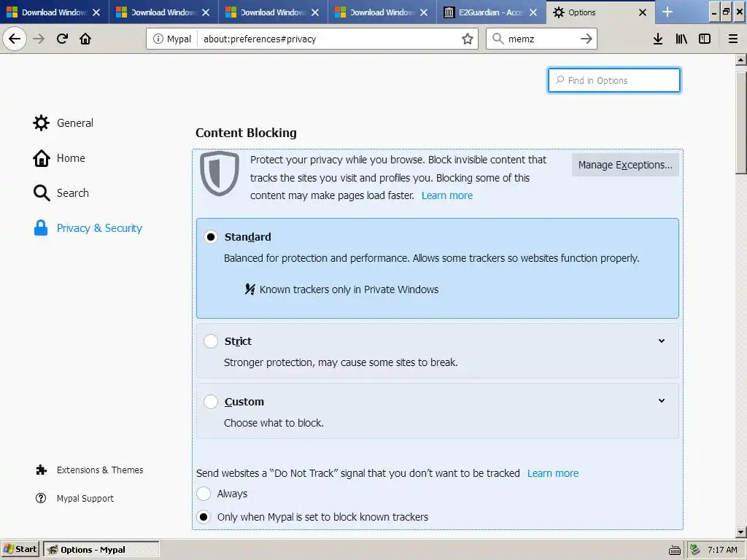Viewport: 747px width, 560px height.
Task: Reload the current page
Action: pos(62,39)
